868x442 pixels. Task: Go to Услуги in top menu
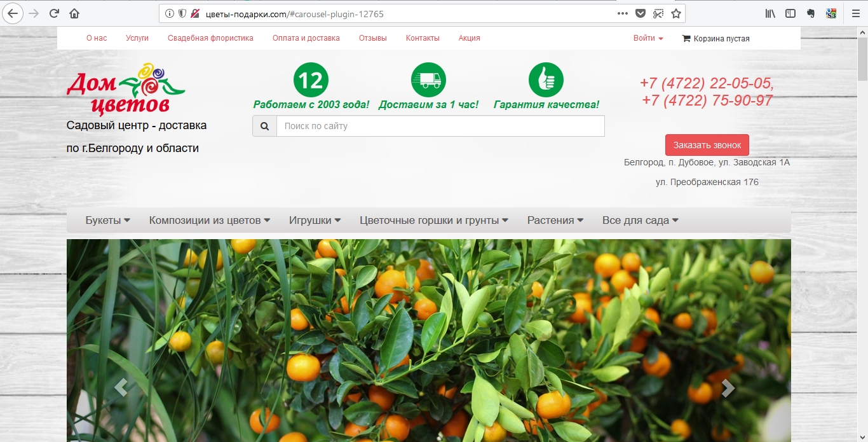pos(137,38)
